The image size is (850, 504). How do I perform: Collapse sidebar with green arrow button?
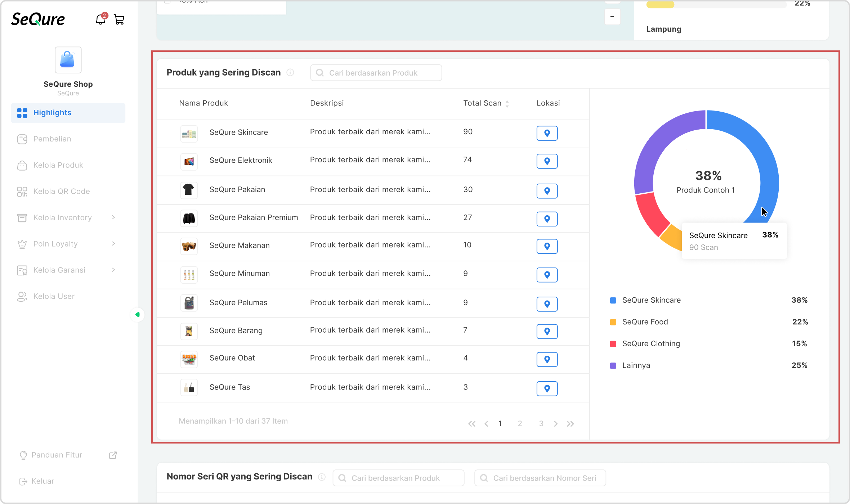(x=137, y=315)
